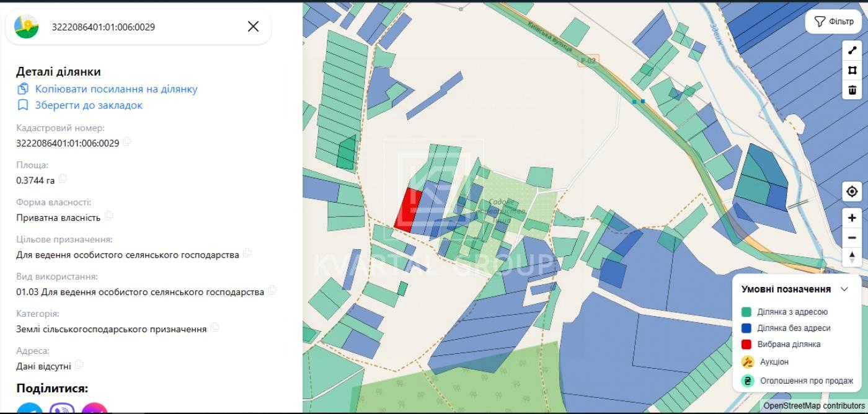Image resolution: width=868 pixels, height=414 pixels.
Task: Reset map orientation with compass button
Action: (852, 257)
